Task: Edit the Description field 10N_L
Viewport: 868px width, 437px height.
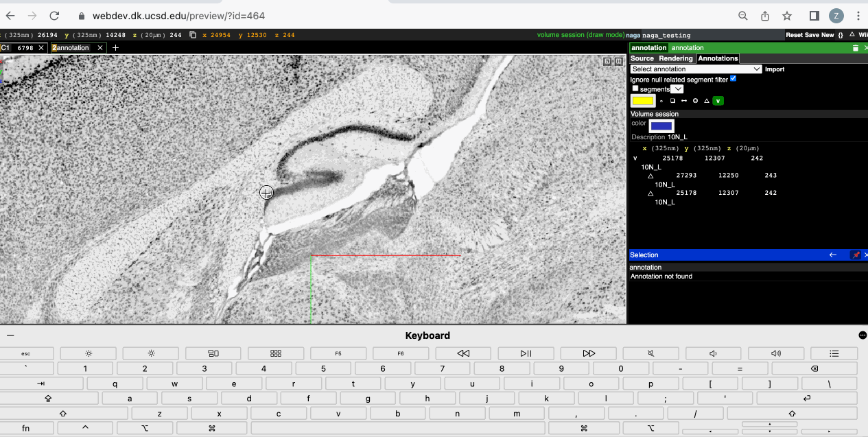Action: tap(678, 137)
